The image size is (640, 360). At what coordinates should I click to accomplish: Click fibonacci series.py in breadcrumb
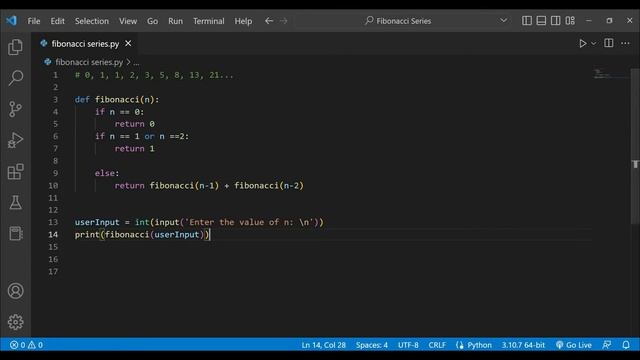click(x=89, y=62)
